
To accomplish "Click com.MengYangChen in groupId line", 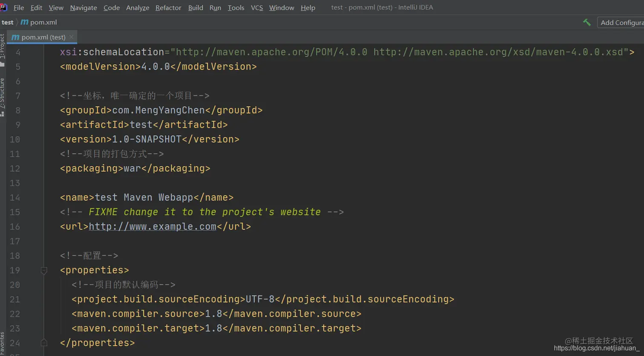I will (158, 110).
